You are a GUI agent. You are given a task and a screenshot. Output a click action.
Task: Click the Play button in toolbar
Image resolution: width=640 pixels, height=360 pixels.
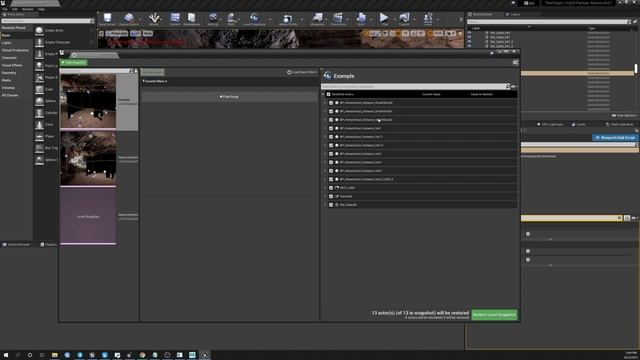384,19
